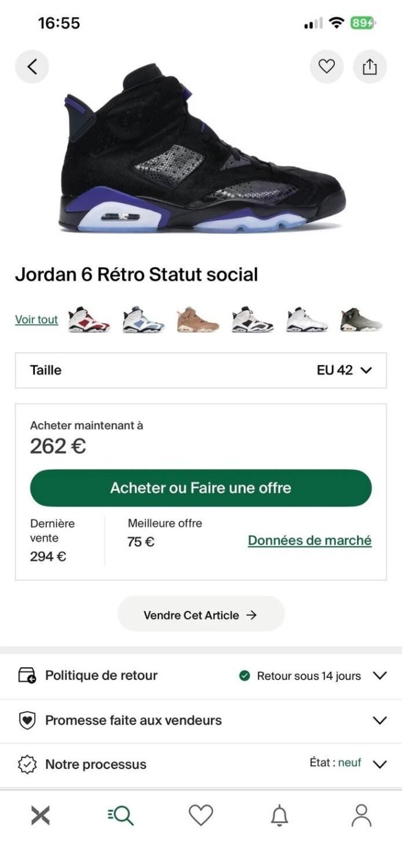This screenshot has height=868, width=402.
Task: Tap the back arrow button
Action: click(32, 67)
